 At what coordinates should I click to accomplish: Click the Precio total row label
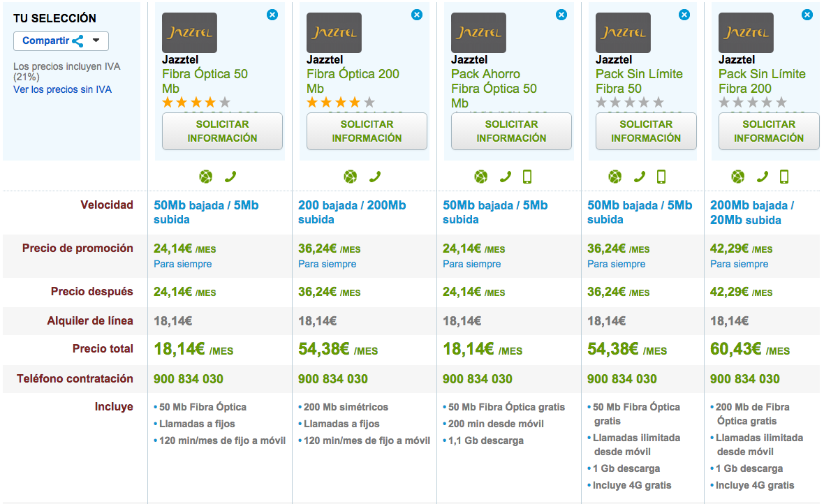tap(103, 348)
